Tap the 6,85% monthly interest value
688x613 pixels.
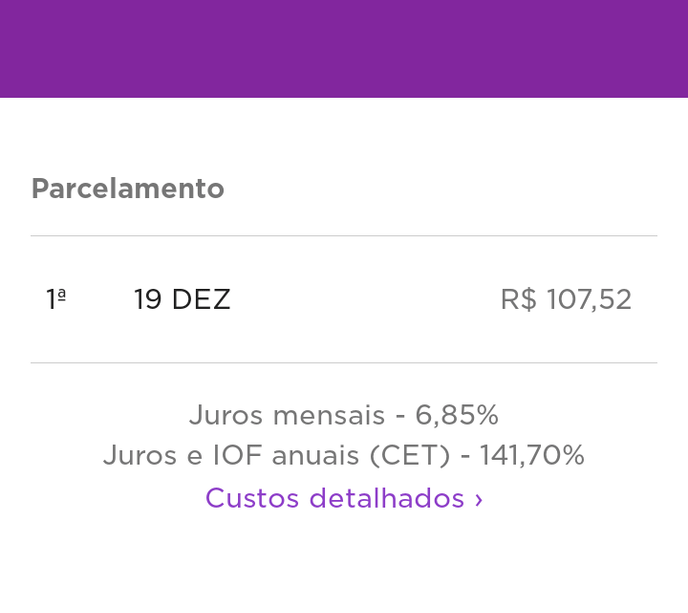coord(457,415)
